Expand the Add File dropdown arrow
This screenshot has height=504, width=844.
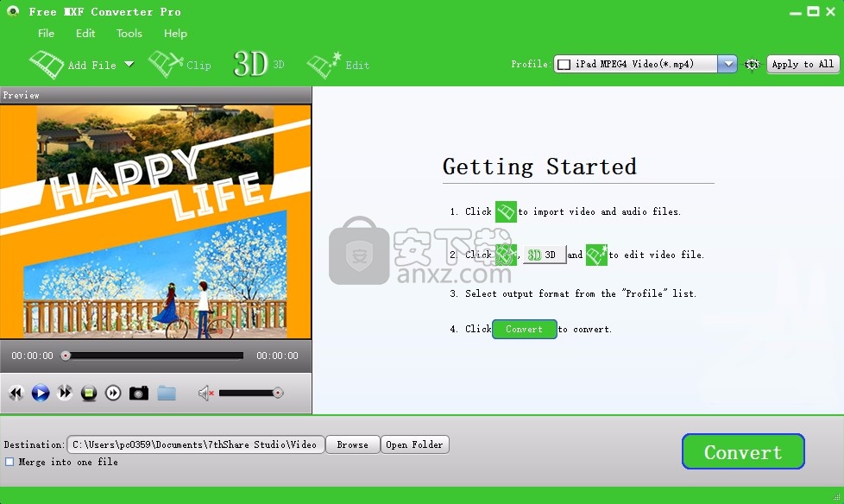tap(129, 64)
